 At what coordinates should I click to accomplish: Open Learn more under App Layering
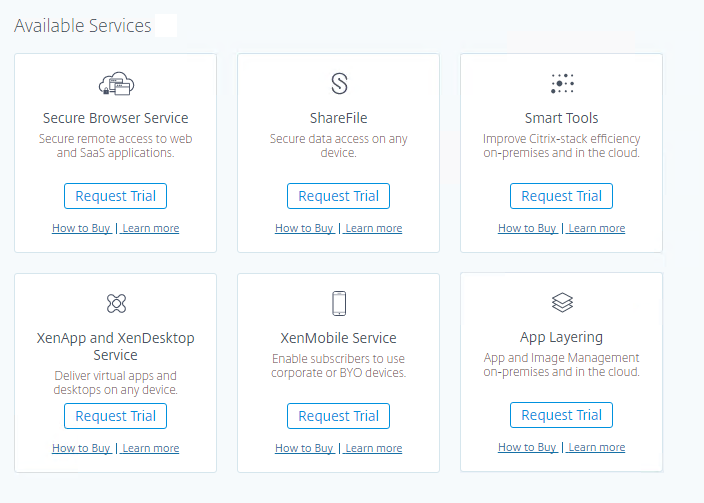click(x=596, y=447)
